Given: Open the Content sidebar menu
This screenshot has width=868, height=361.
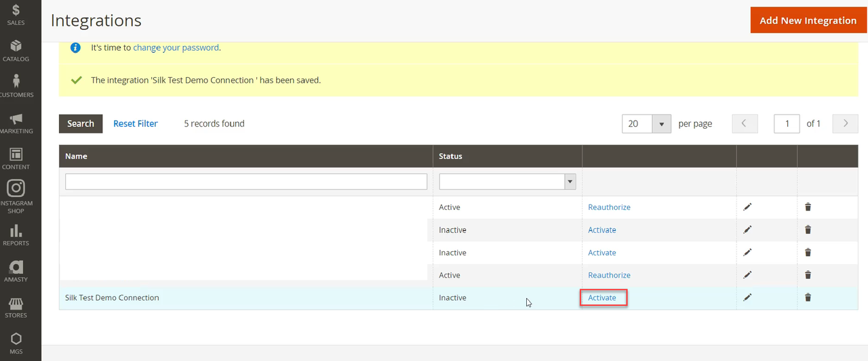Looking at the screenshot, I should pos(16,159).
